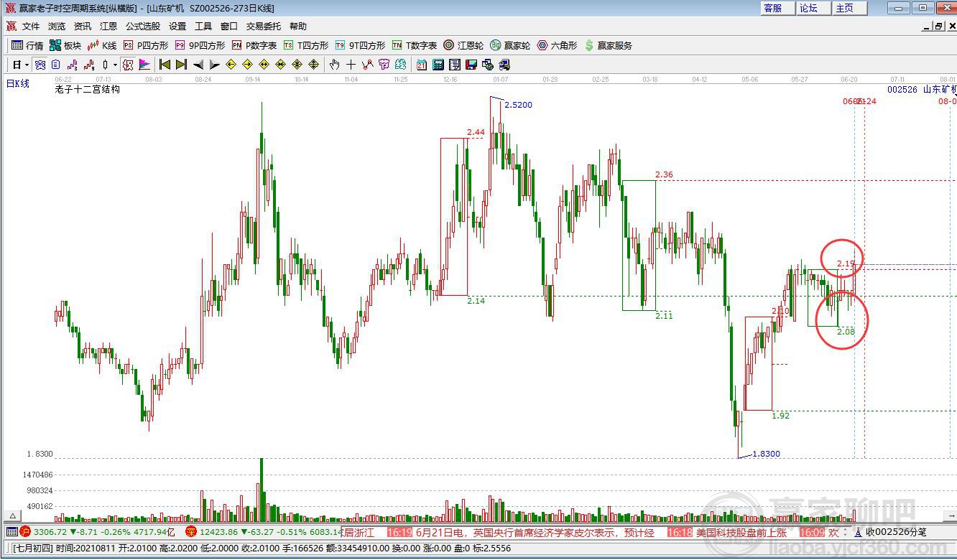Open the 江恩轮 Gann wheel
Screen dimensions: 957x560
[x=463, y=45]
